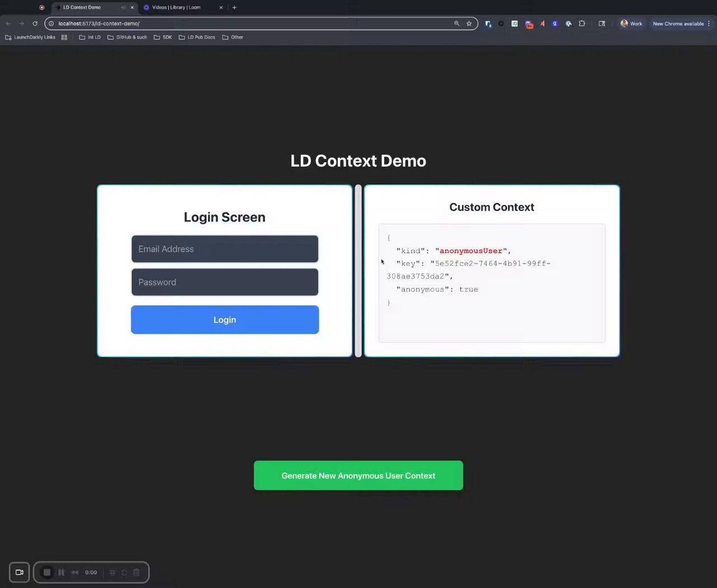Screen dimensions: 717x588
Task: Open Chrome three-dot menu
Action: [709, 24]
